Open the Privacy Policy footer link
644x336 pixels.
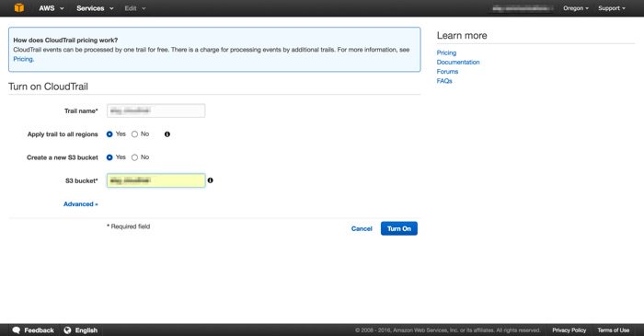click(569, 330)
